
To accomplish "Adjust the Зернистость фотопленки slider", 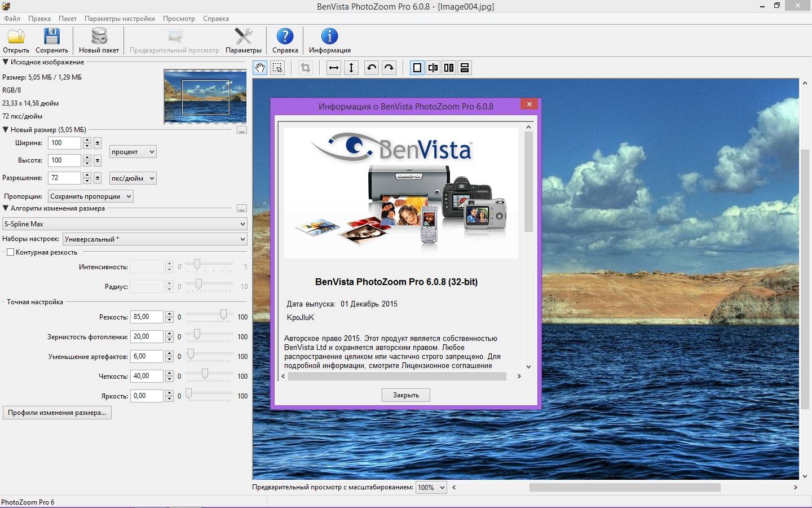I will [197, 334].
